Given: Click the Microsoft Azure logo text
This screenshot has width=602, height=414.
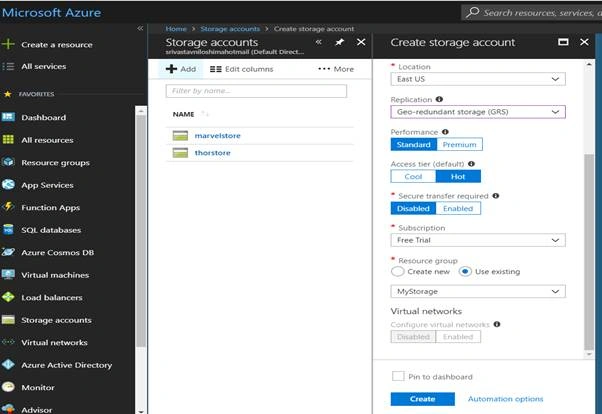Looking at the screenshot, I should click(x=51, y=12).
